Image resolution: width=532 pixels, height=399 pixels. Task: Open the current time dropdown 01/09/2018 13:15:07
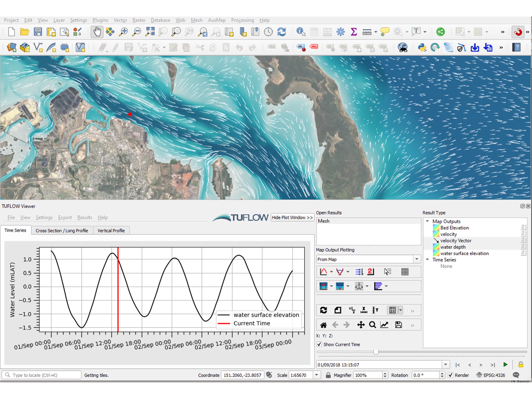point(446,365)
